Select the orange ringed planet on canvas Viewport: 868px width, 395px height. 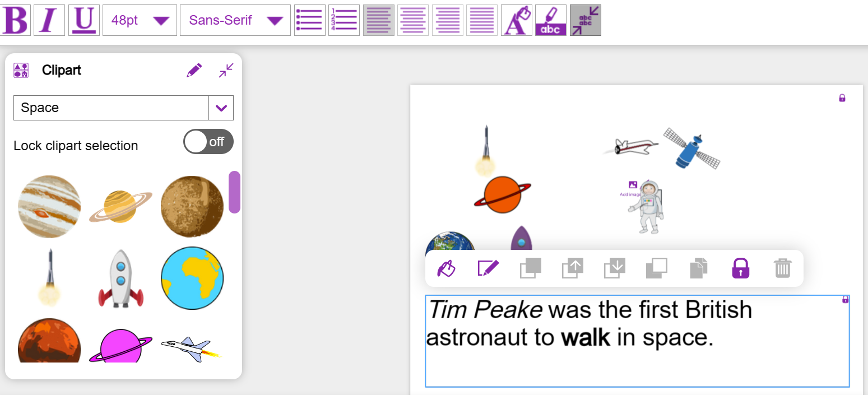(x=503, y=195)
